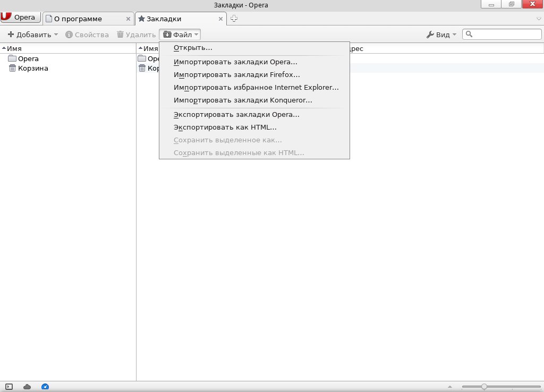Choose Экспортировать закладки Opera...
This screenshot has height=392, width=544.
pos(254,115)
